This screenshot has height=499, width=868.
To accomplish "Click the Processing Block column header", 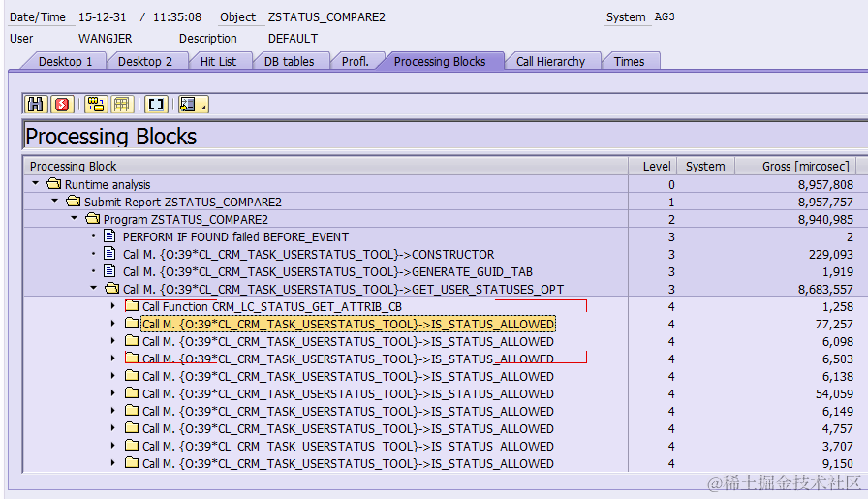I will click(326, 166).
